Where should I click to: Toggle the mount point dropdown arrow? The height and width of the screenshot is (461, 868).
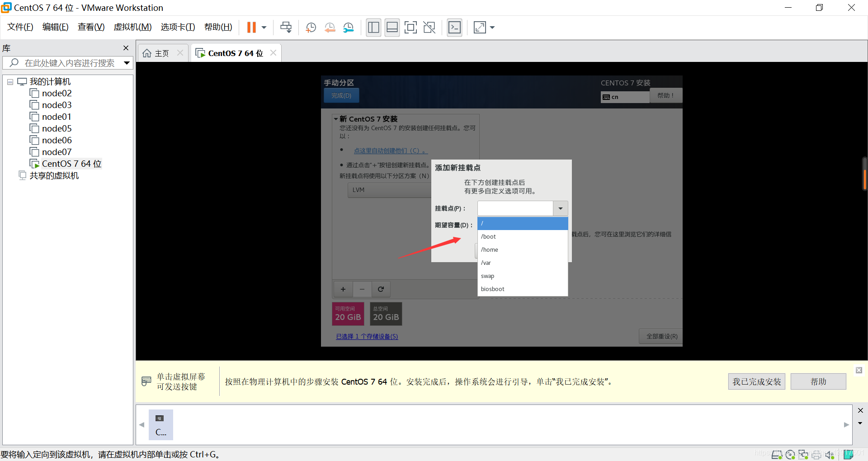pos(561,208)
